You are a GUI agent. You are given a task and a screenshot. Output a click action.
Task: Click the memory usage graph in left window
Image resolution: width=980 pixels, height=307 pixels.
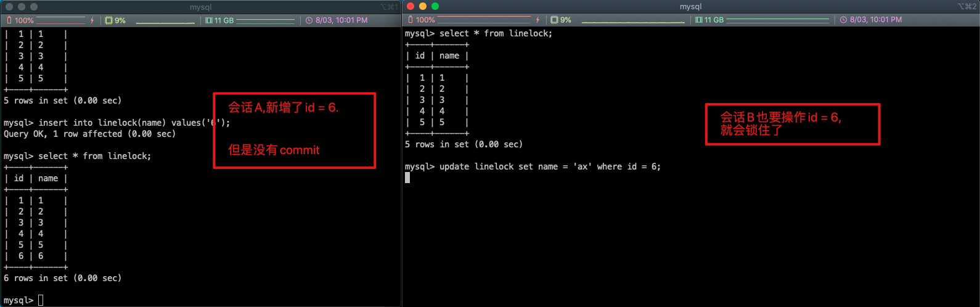(x=266, y=20)
